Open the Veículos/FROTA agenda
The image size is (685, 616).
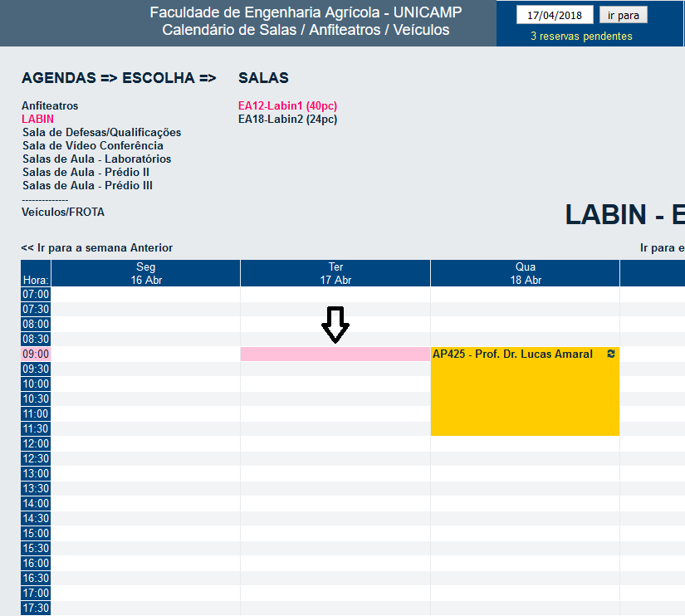click(63, 212)
